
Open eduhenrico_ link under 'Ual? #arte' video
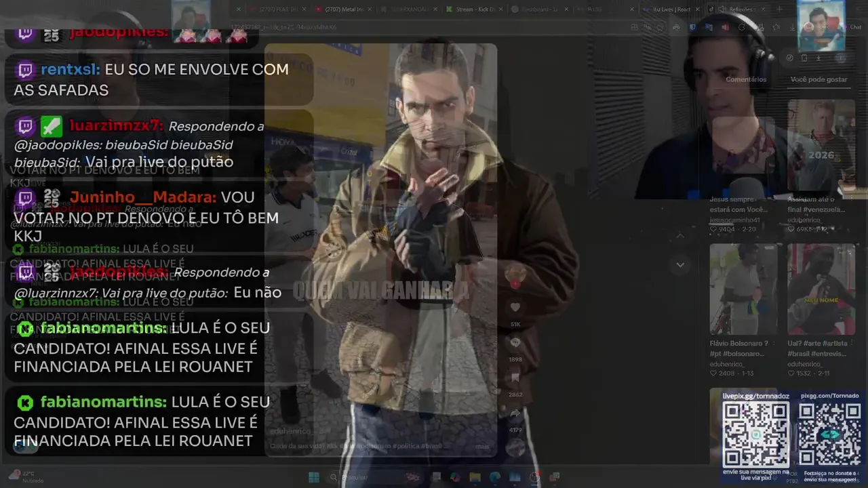coord(806,364)
